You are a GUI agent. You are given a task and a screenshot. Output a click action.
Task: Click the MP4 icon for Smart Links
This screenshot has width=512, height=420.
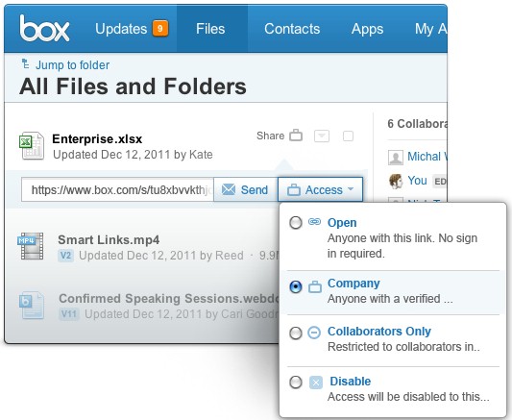pyautogui.click(x=31, y=246)
